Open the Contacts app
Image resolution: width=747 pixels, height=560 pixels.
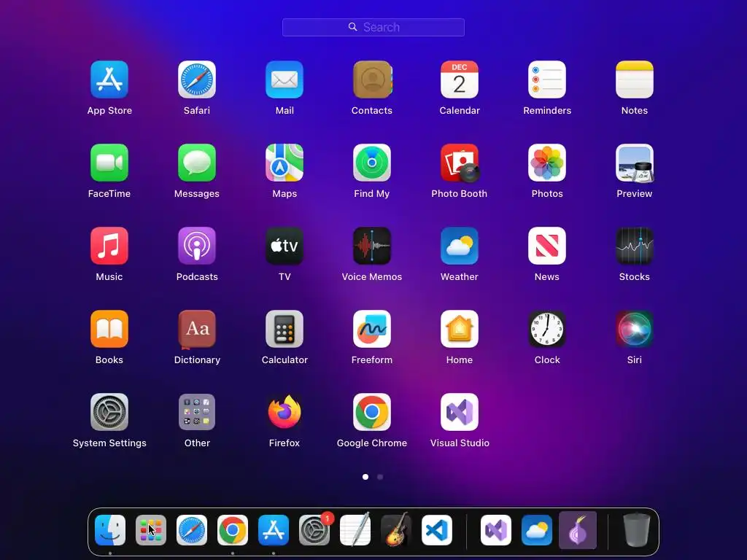tap(372, 79)
